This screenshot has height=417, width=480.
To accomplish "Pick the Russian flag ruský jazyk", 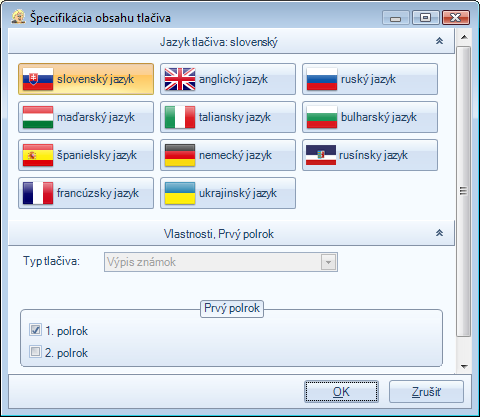I will (370, 79).
